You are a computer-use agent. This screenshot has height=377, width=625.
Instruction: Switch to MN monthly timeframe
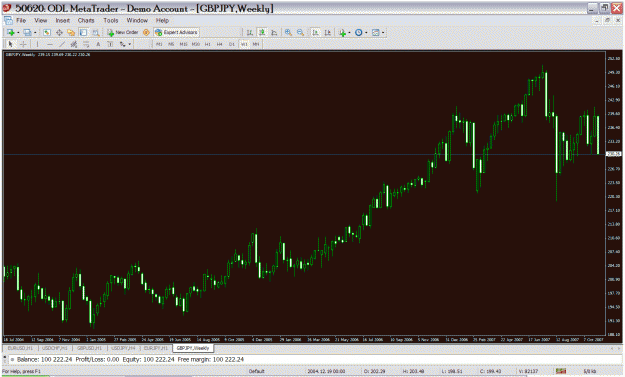coord(256,44)
